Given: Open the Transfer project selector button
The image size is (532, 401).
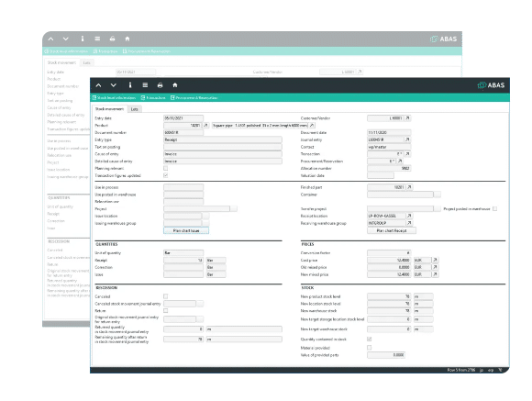Looking at the screenshot, I should click(x=438, y=208).
